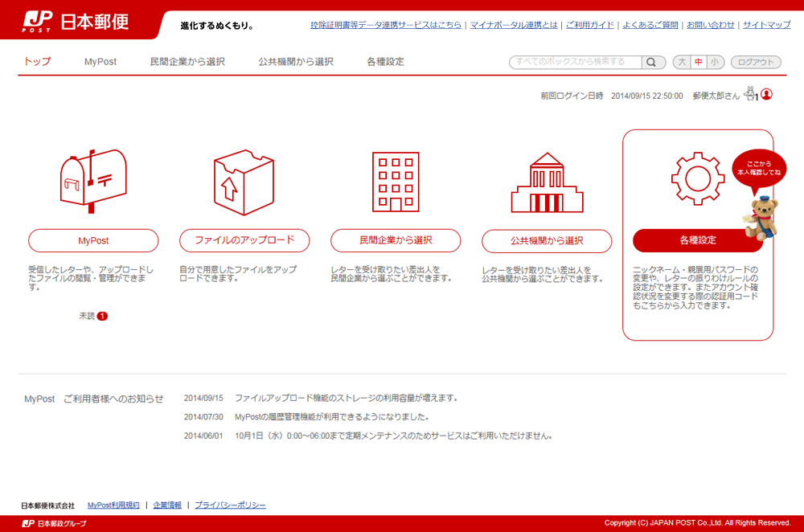The image size is (804, 532).
Task: Set text size to small (小)
Action: pos(715,62)
